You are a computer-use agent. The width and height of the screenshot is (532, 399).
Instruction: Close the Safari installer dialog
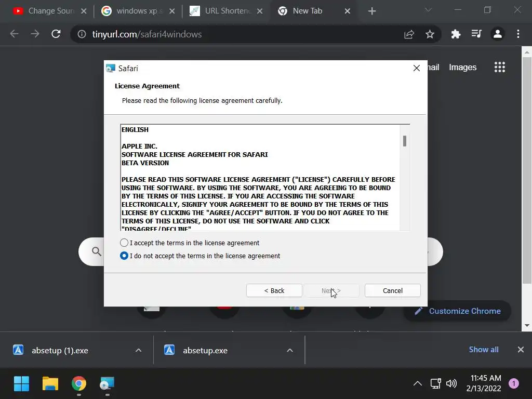click(417, 68)
